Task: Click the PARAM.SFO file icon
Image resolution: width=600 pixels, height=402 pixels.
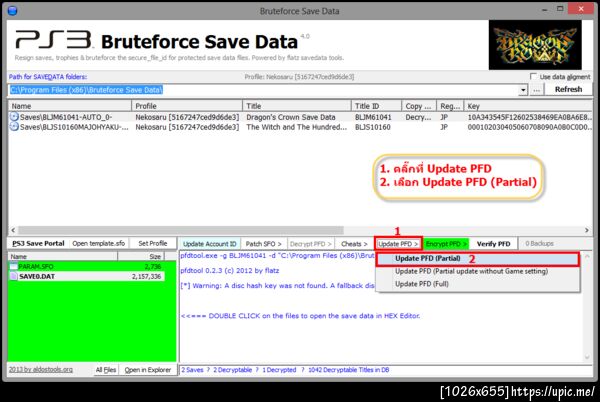Action: pos(14,267)
